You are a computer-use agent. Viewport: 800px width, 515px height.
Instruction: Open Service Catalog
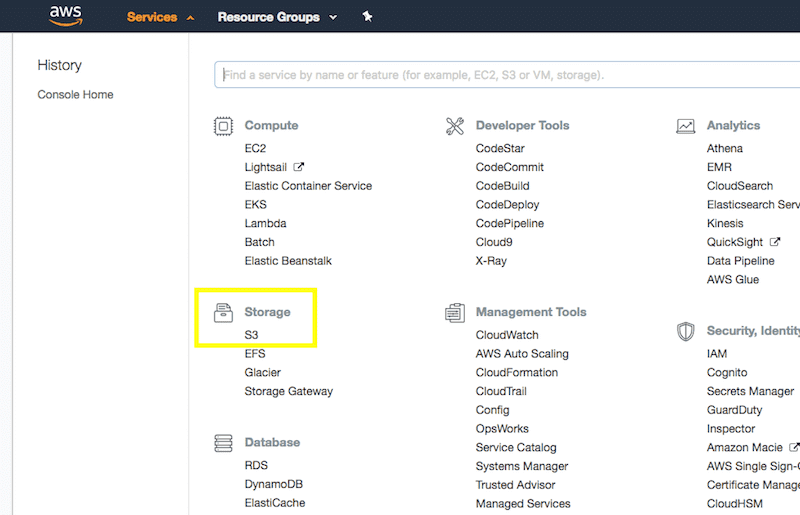click(516, 448)
